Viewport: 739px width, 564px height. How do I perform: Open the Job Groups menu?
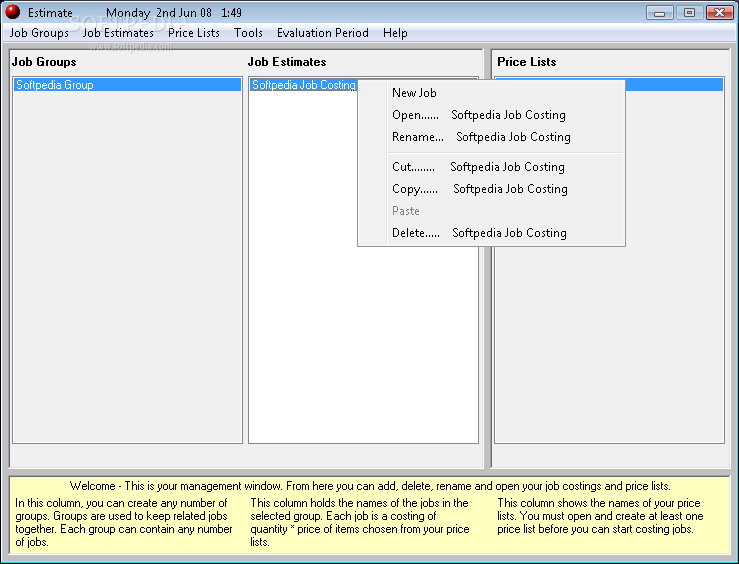39,33
